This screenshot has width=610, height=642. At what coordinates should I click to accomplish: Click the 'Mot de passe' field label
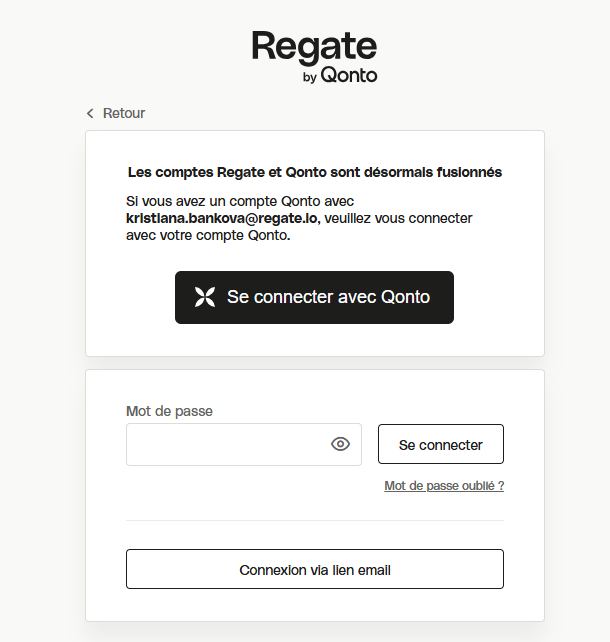pos(169,411)
